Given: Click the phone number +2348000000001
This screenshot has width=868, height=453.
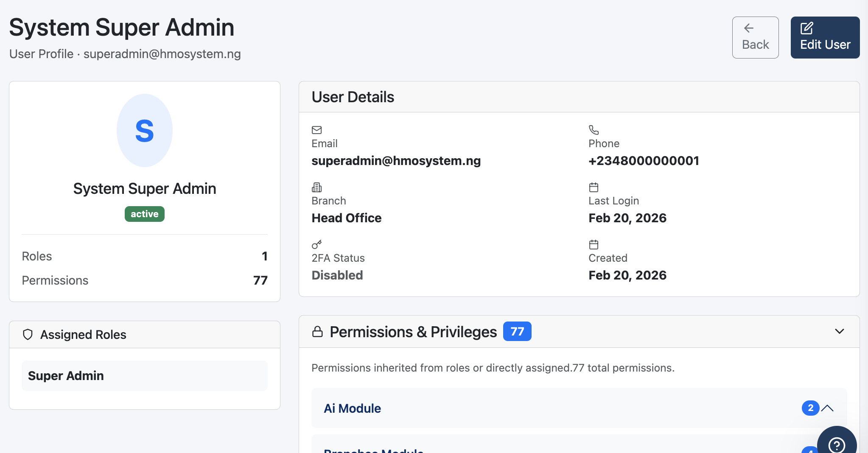Looking at the screenshot, I should tap(644, 161).
